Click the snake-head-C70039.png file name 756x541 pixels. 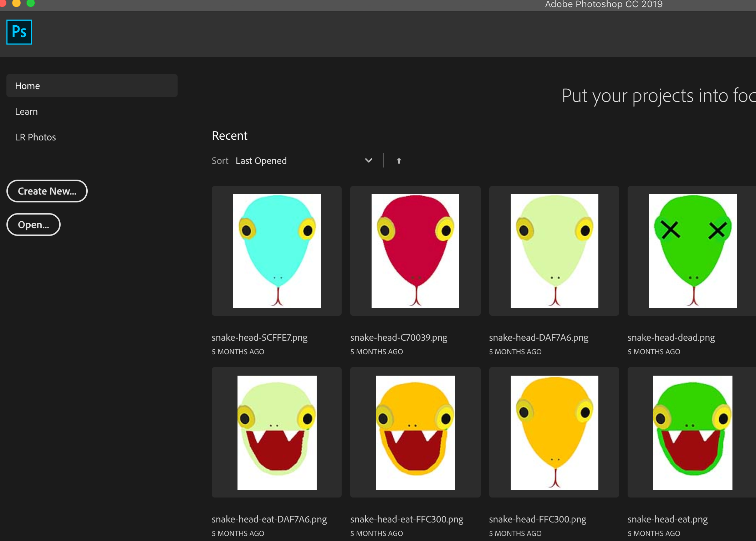(399, 338)
